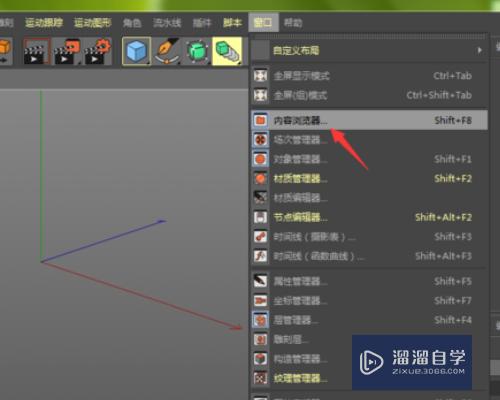
Task: Click the Render to Picture Viewer icon
Action: click(67, 51)
